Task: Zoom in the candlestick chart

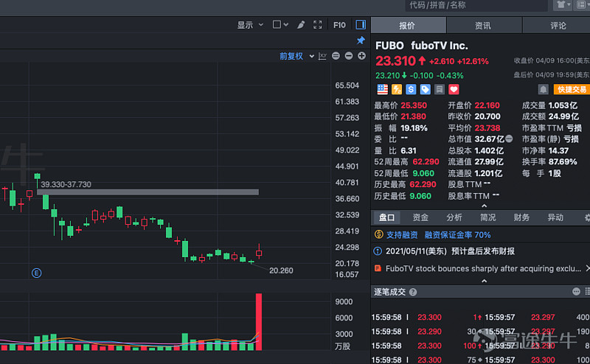Action: tap(361, 56)
